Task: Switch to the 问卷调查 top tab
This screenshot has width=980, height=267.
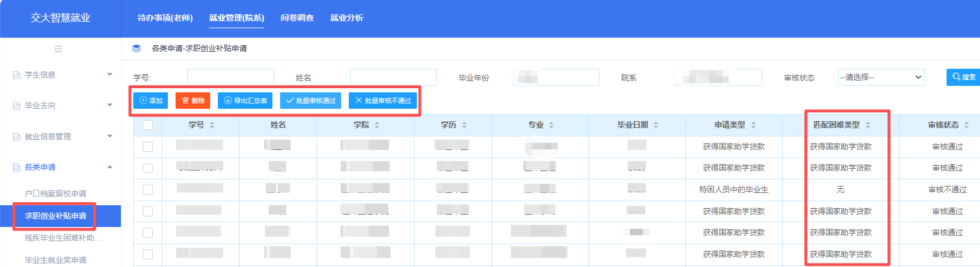Action: [297, 18]
